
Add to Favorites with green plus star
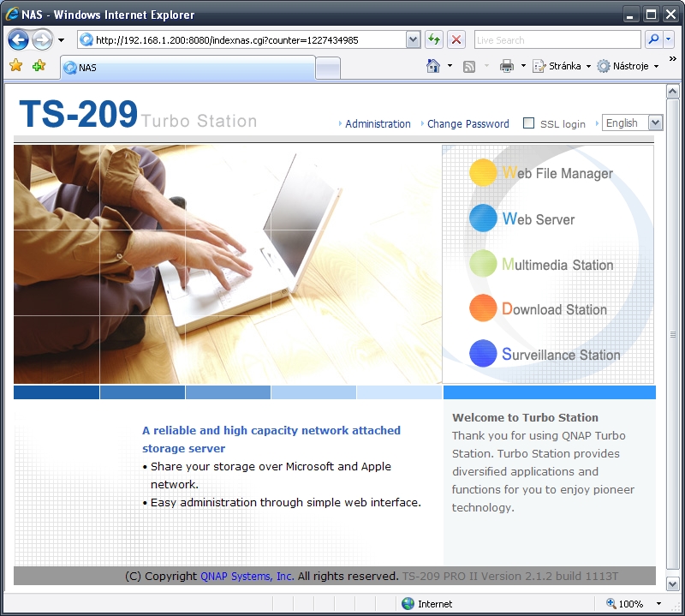39,66
